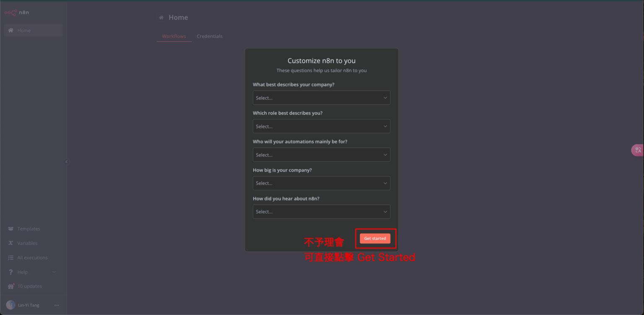Open Variables from the sidebar
Image resolution: width=644 pixels, height=315 pixels.
click(x=27, y=243)
